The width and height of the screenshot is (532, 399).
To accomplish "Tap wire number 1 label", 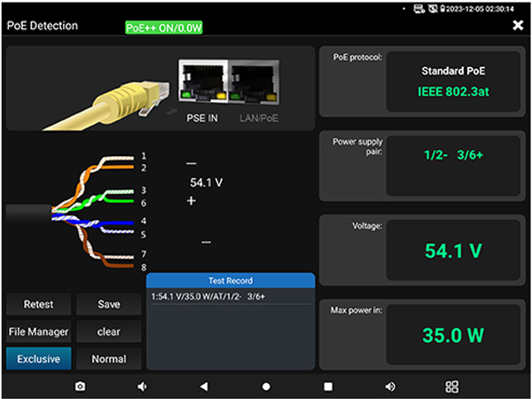I will click(x=144, y=156).
